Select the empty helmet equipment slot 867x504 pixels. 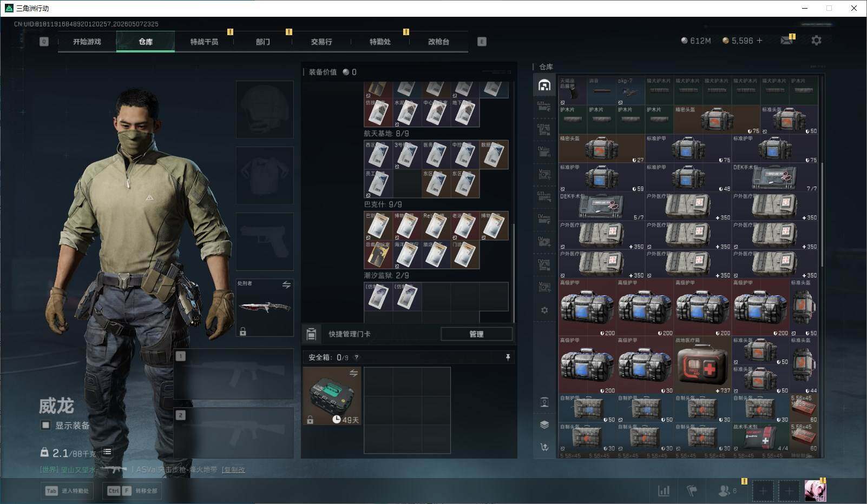pos(265,109)
